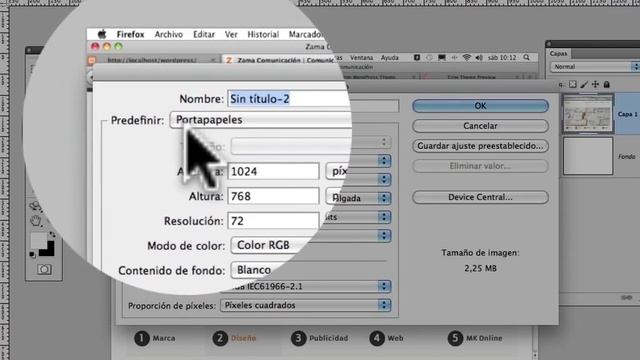The width and height of the screenshot is (640, 360).
Task: Open the Firefox menu
Action: pyautogui.click(x=130, y=34)
